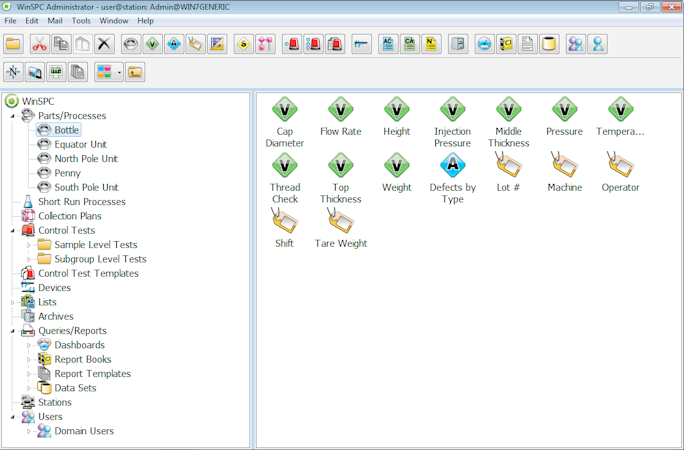Click the single blue User toolbar icon
684x450 pixels.
598,44
